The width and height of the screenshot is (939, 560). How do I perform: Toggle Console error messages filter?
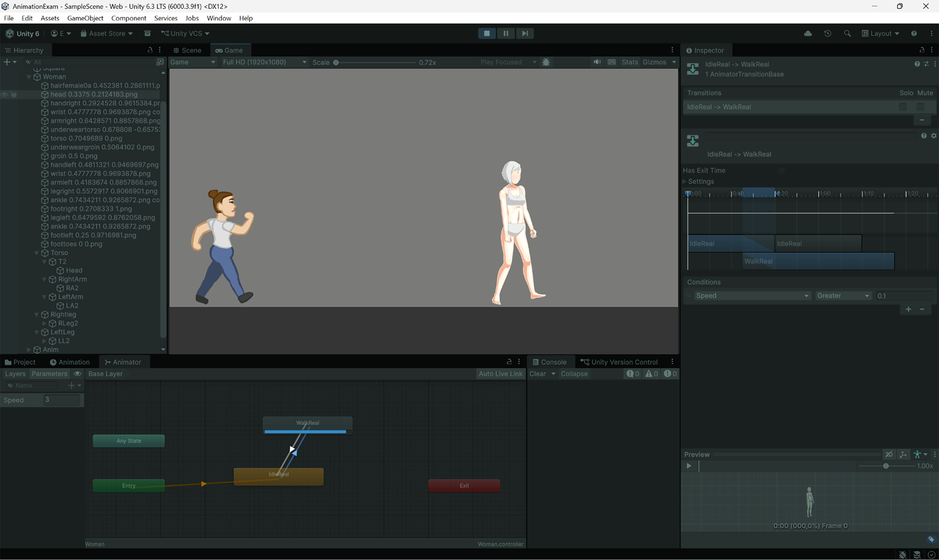[x=670, y=374]
